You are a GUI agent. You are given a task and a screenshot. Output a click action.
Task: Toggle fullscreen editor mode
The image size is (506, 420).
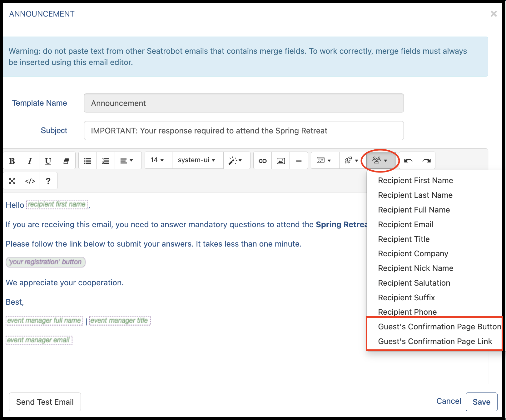click(x=12, y=181)
